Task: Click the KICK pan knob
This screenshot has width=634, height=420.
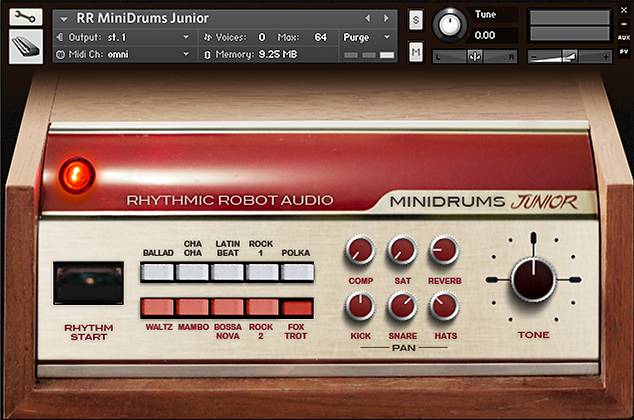Action: pyautogui.click(x=360, y=306)
